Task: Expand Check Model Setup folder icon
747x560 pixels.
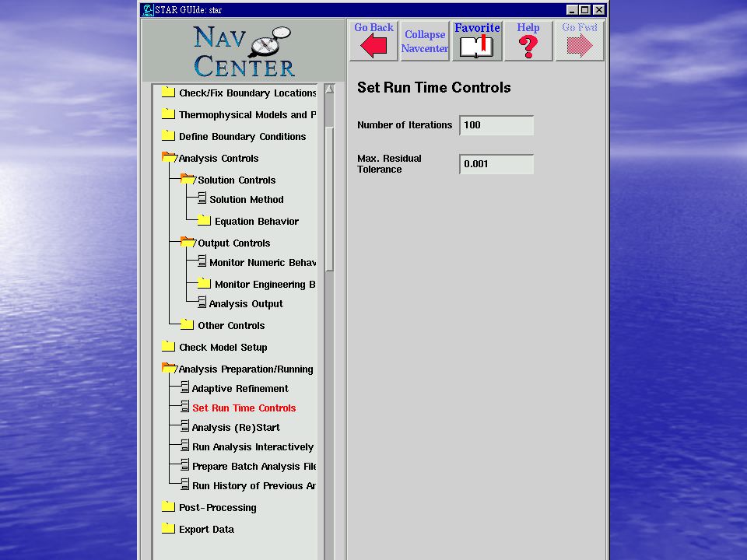Action: point(168,346)
